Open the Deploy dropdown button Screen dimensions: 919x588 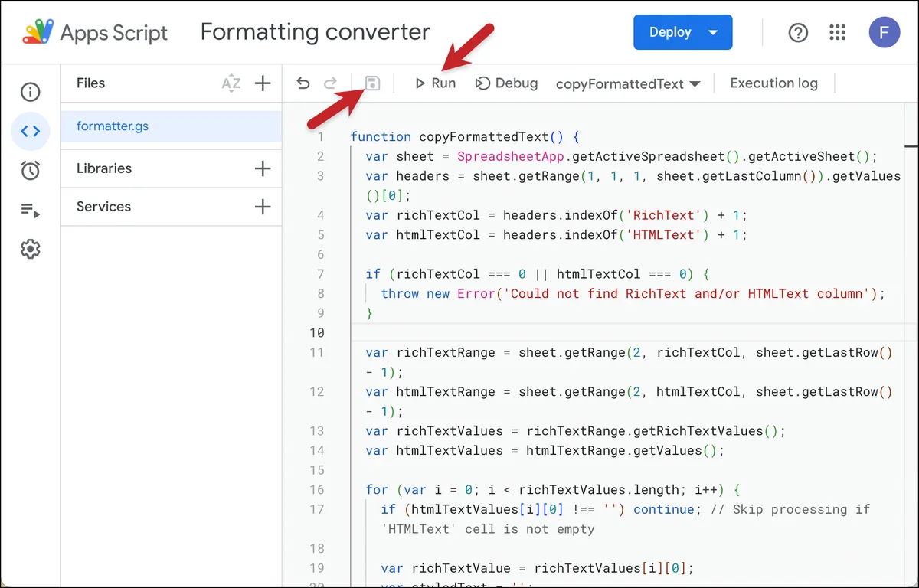683,32
